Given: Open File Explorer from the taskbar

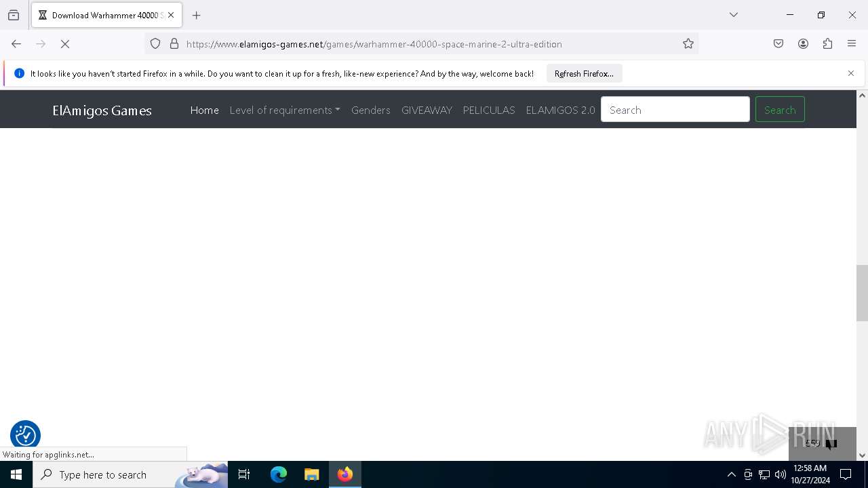Looking at the screenshot, I should (311, 474).
